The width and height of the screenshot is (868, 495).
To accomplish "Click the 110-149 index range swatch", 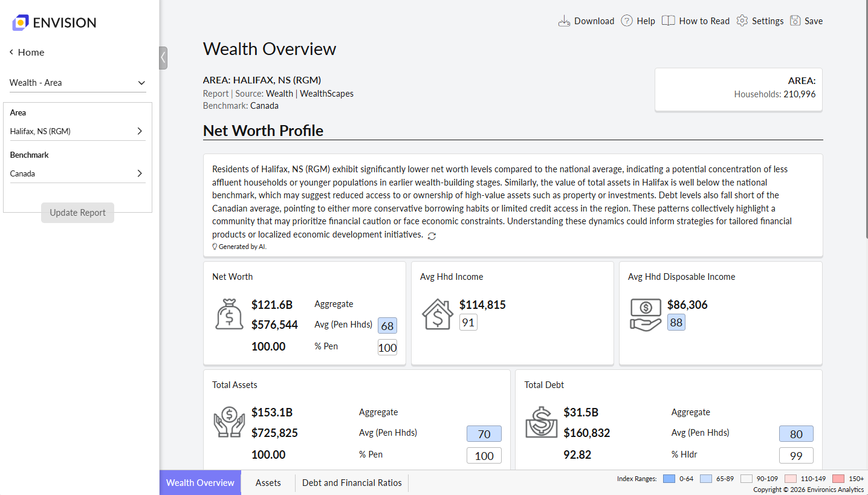I will pos(791,479).
